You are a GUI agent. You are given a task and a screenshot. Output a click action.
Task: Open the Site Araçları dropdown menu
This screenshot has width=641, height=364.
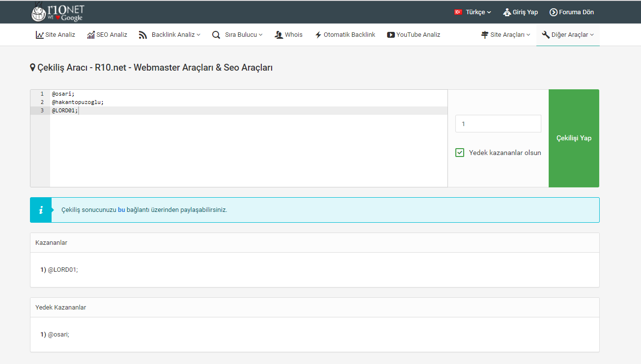[505, 35]
